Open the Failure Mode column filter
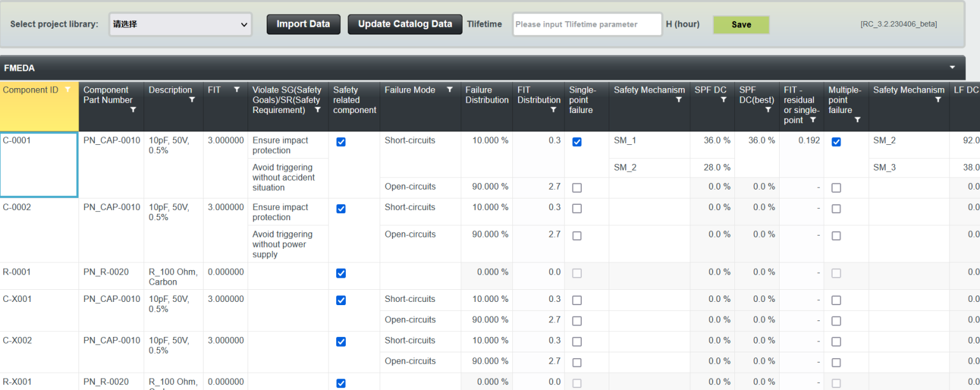Viewport: 980px width, 390px height. pos(449,90)
